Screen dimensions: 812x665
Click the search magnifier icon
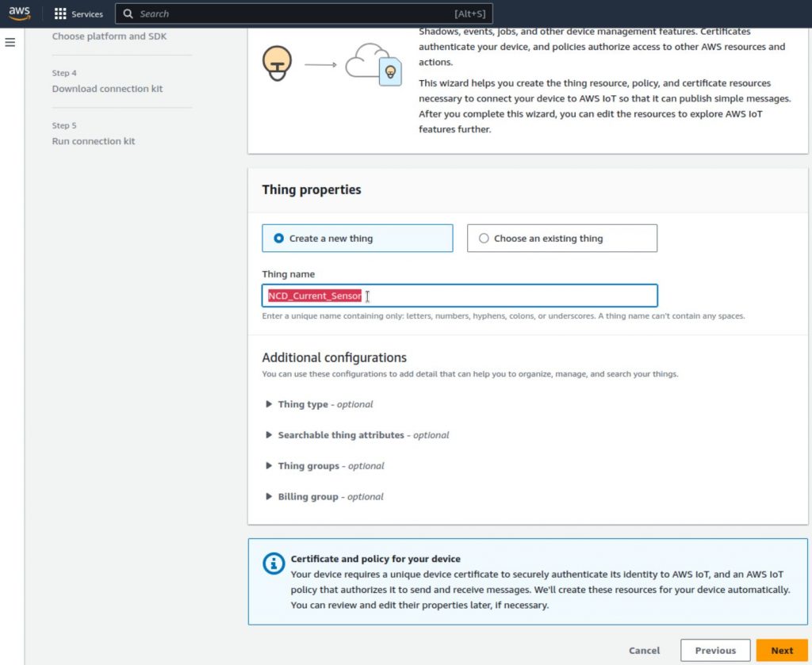(128, 14)
